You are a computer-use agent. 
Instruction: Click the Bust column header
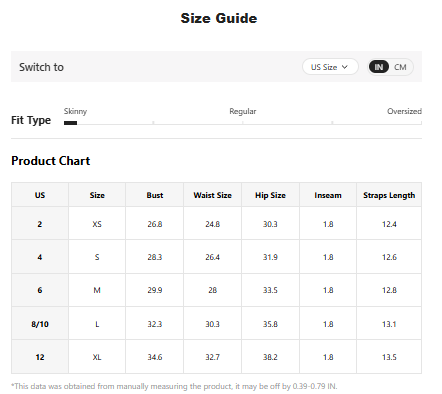point(155,195)
